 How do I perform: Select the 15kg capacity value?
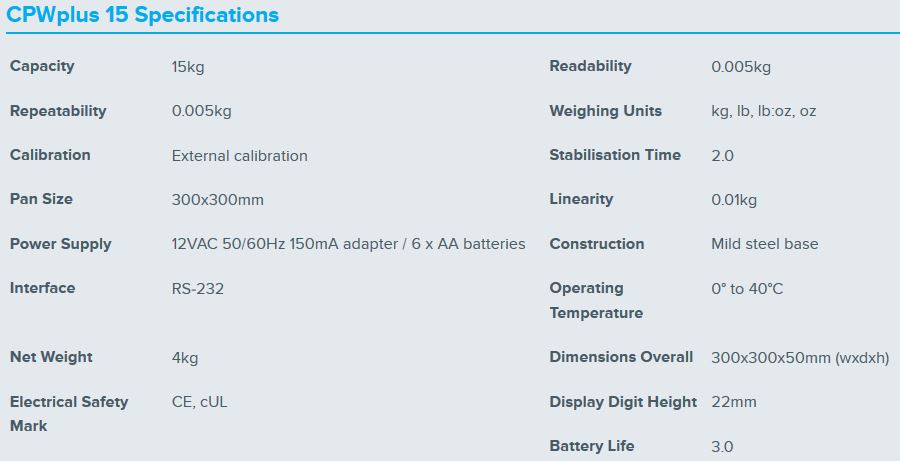[x=188, y=67]
